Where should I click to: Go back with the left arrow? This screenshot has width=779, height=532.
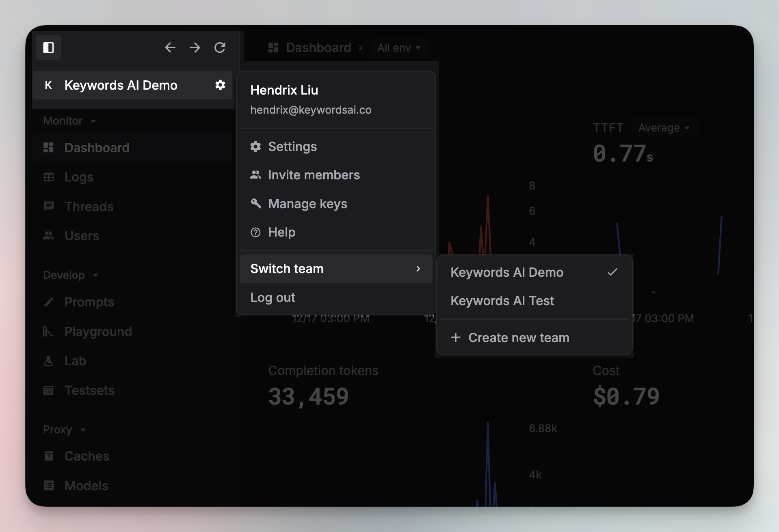pos(170,47)
